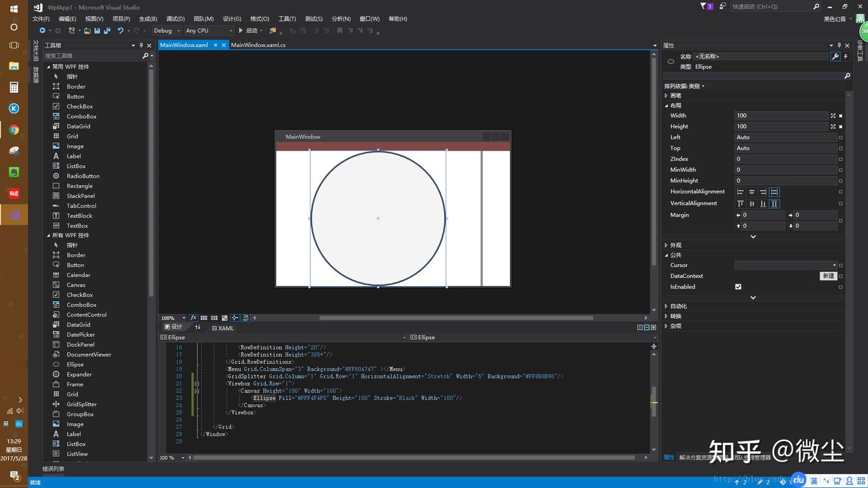The width and height of the screenshot is (868, 488).
Task: Click the wrench Properties icon
Action: click(x=835, y=57)
